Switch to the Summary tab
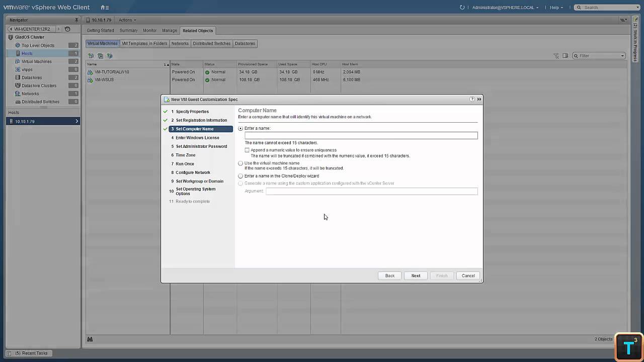Screen dimensions: 644x362 coord(129,31)
